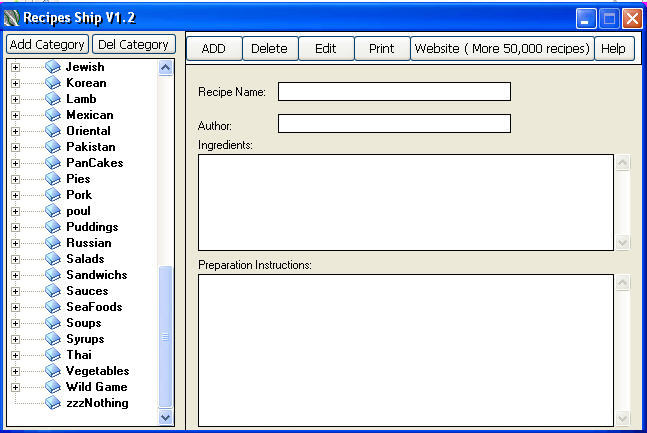This screenshot has width=647, height=433.
Task: Click the book icon next to SeaFoods
Action: (x=53, y=307)
